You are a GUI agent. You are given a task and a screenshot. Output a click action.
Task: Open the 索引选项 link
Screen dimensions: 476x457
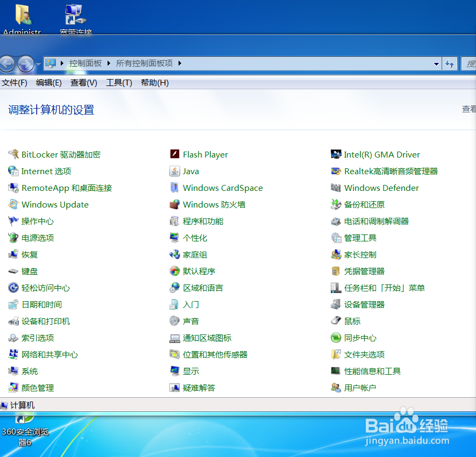pos(38,338)
